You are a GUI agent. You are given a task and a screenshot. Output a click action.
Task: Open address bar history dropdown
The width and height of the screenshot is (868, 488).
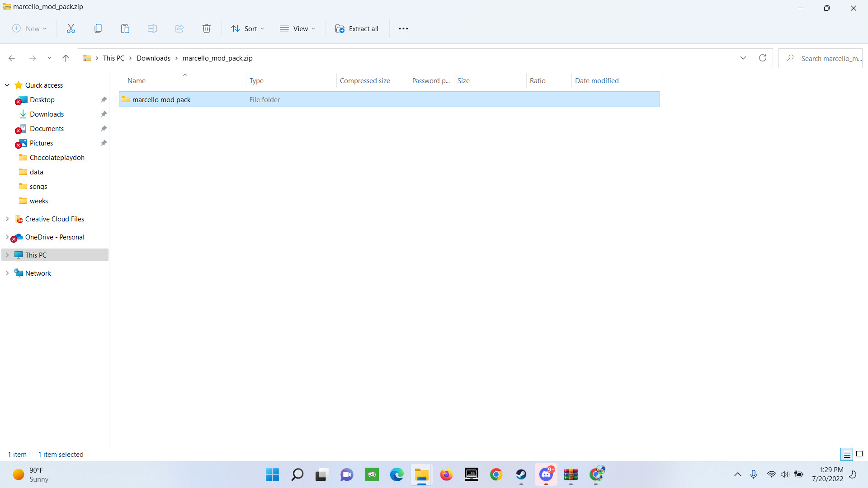(743, 58)
